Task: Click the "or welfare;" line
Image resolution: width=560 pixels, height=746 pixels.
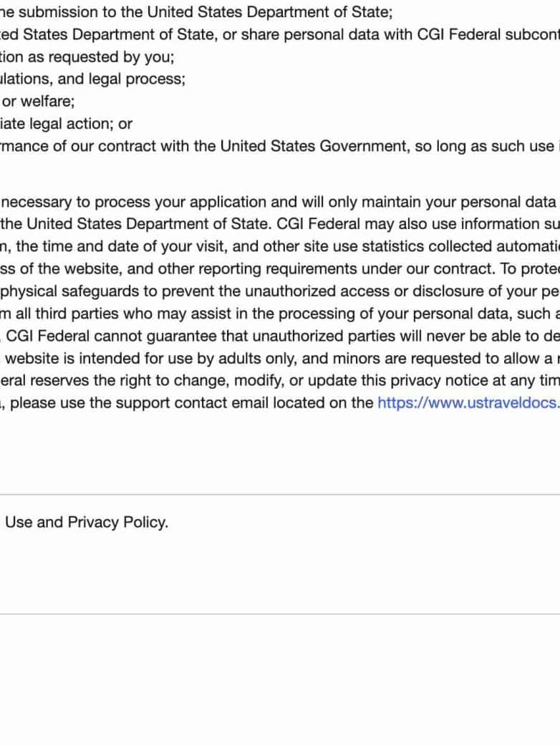Action: coord(39,101)
